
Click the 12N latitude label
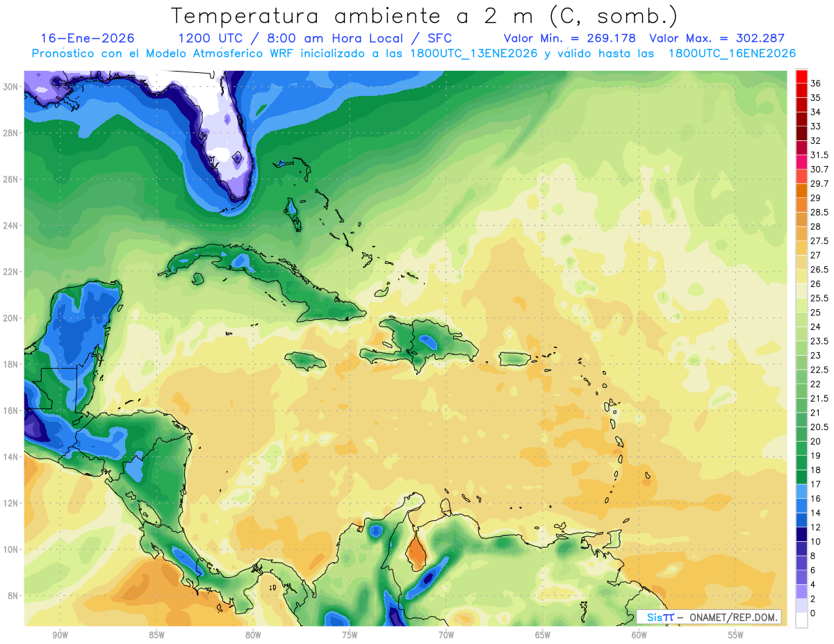coord(10,503)
